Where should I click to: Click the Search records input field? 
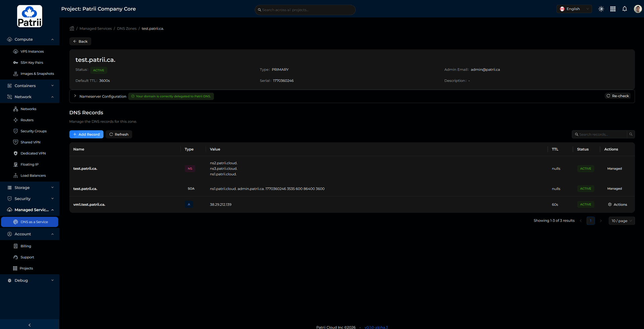click(x=600, y=134)
